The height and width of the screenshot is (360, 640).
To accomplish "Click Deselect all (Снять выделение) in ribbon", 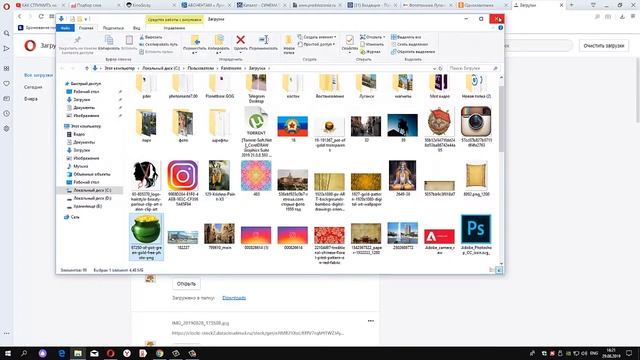I will coord(409,44).
